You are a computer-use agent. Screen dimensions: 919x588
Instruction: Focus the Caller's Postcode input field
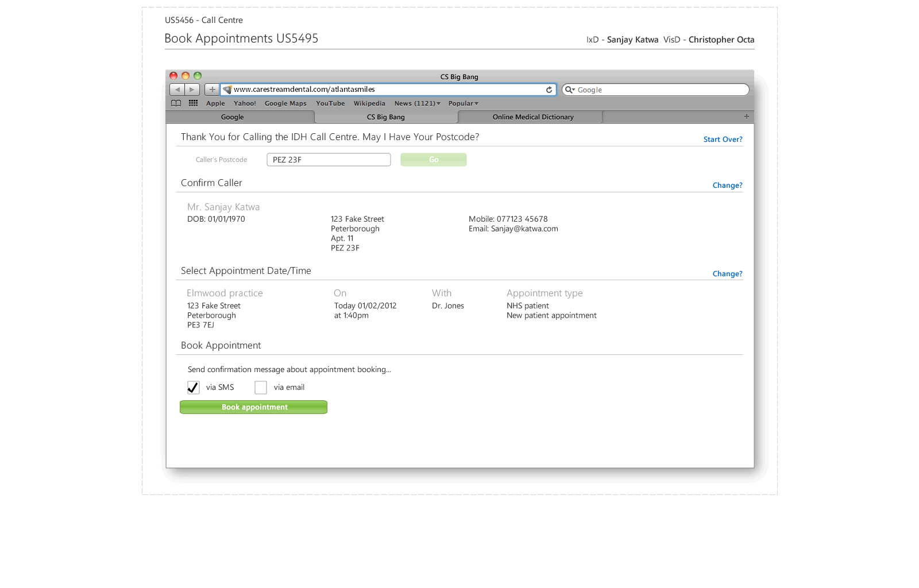point(329,160)
